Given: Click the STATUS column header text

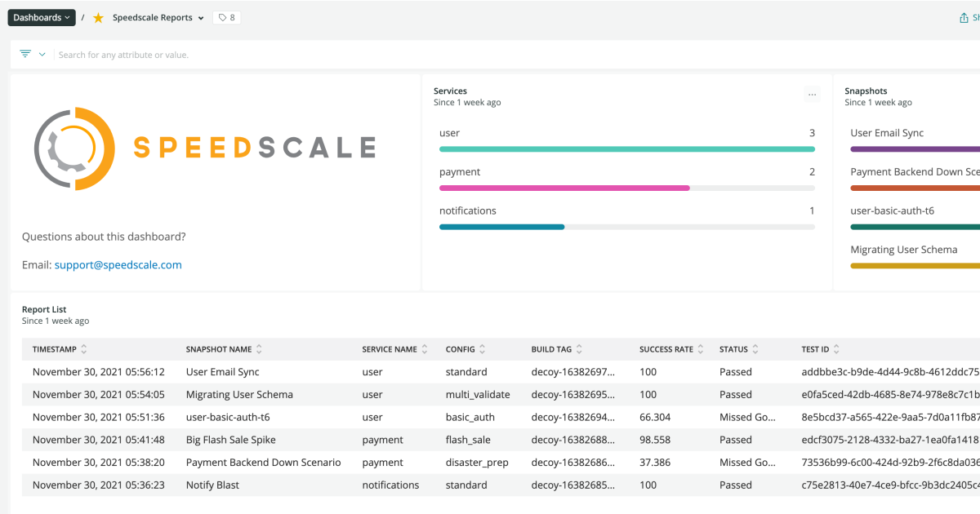Looking at the screenshot, I should coord(733,349).
